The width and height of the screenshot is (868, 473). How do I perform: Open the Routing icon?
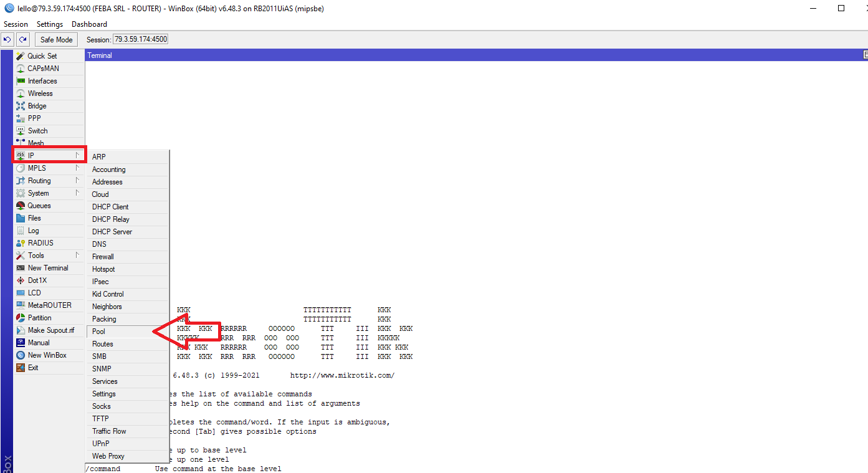point(21,181)
